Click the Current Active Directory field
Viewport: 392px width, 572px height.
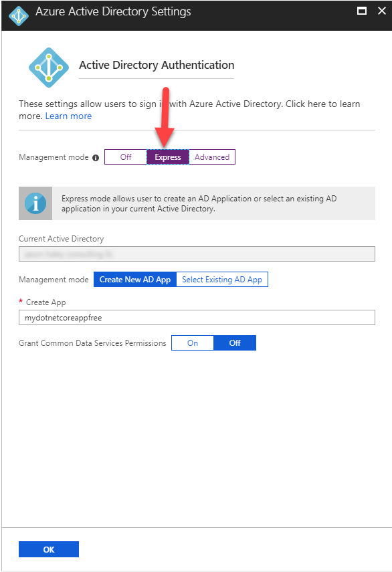pos(197,254)
